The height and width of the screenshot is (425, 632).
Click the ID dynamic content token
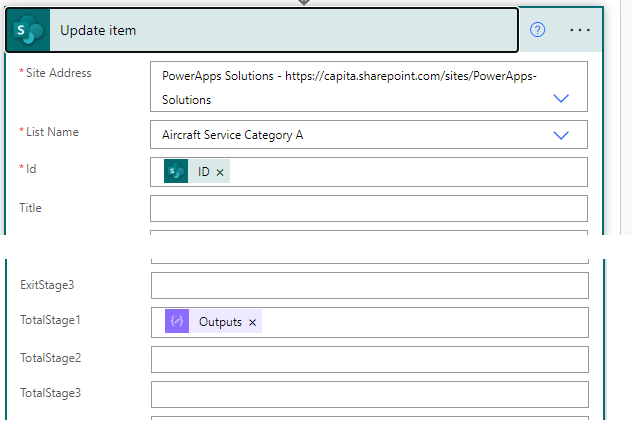pos(197,171)
